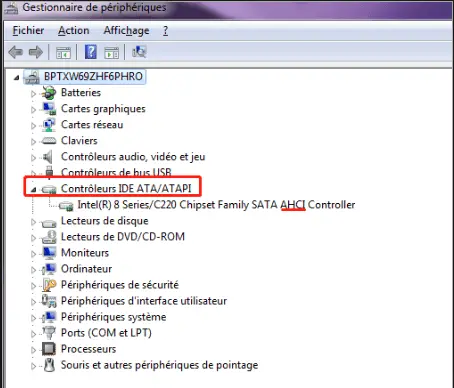Click the action pane toolbar icon
454x388 pixels.
[111, 52]
